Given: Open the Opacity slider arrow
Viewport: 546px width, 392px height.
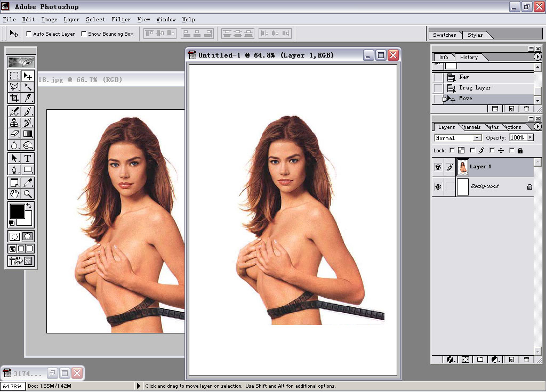Looking at the screenshot, I should point(530,138).
